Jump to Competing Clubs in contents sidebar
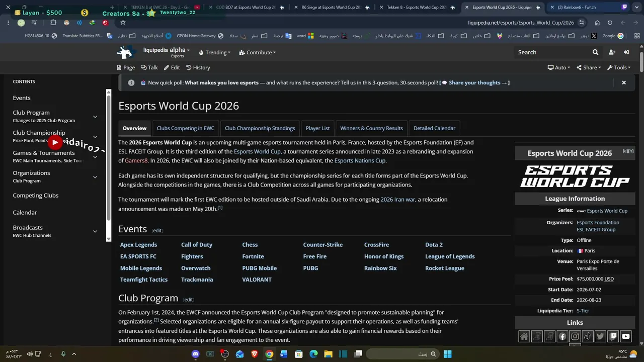This screenshot has height=362, width=644. (36, 196)
